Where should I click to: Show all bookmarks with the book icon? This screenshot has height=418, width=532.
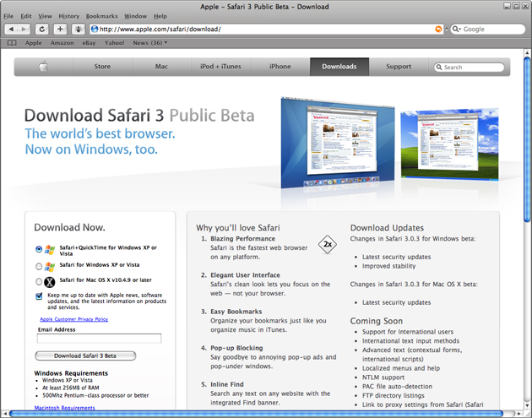click(x=12, y=43)
